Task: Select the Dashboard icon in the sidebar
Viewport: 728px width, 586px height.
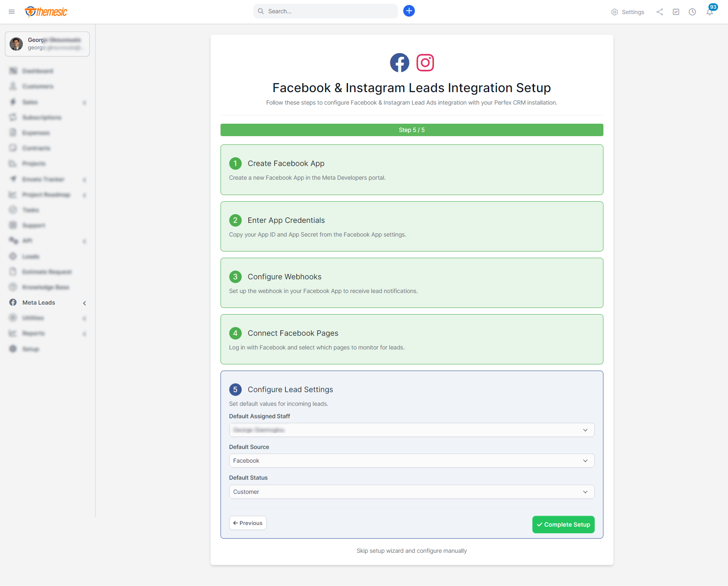Action: [13, 71]
